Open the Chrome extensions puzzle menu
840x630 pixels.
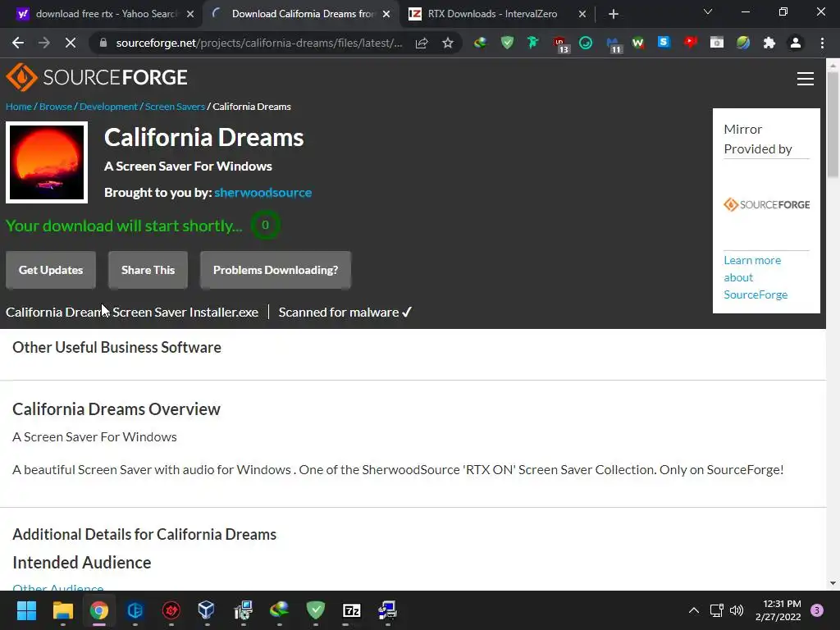769,43
